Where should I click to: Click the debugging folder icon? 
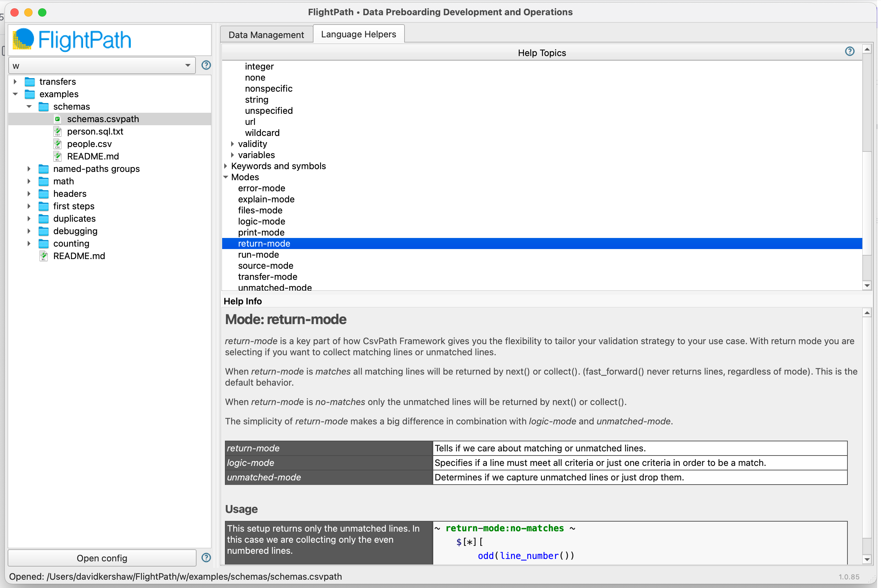tap(44, 231)
